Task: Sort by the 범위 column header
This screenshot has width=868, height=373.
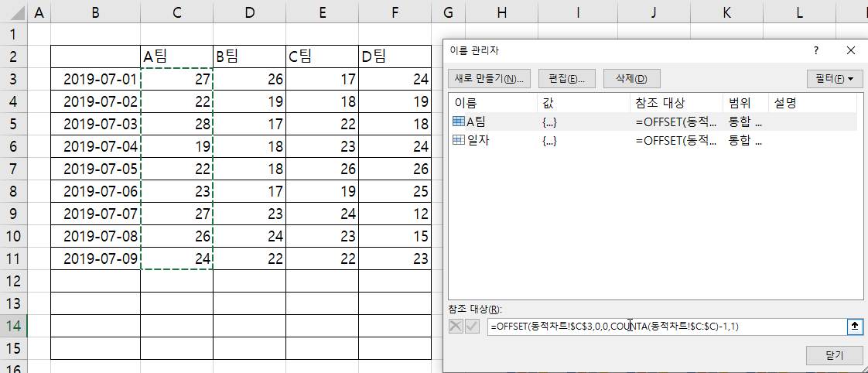Action: [746, 103]
